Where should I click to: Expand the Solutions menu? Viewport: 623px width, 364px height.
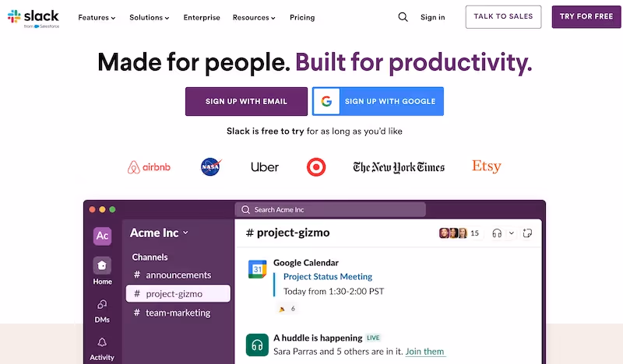click(x=149, y=17)
